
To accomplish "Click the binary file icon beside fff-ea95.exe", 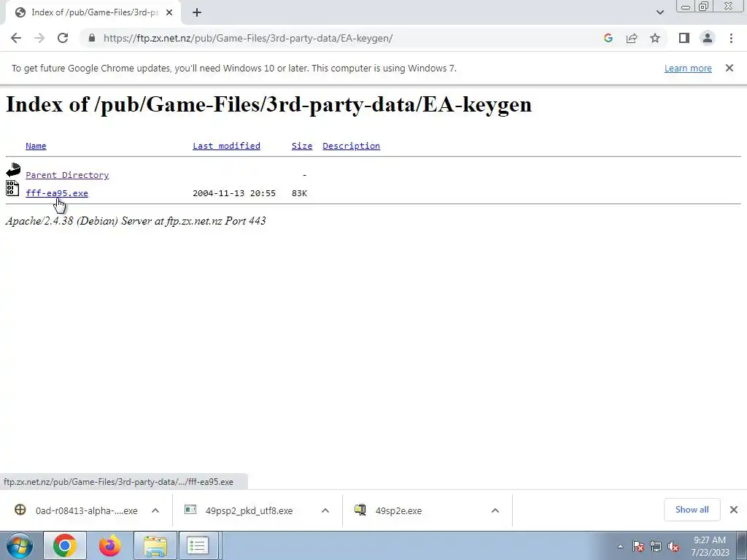I will 12,188.
